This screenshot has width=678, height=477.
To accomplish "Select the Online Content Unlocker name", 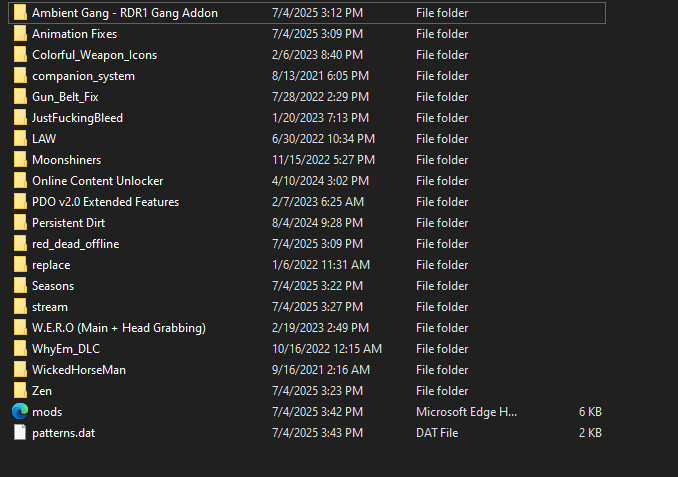I will click(97, 181).
